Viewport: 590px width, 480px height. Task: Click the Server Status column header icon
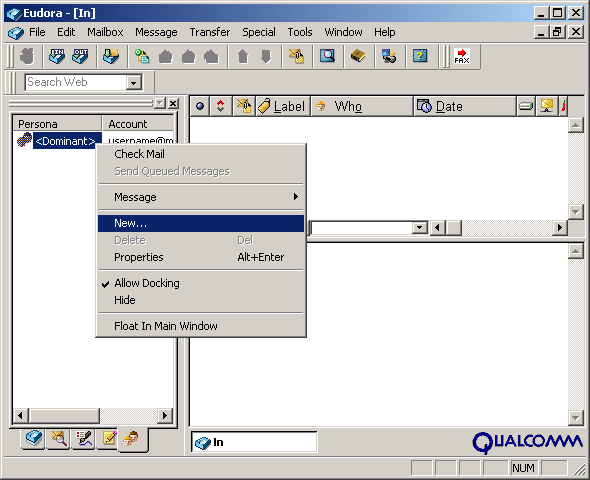[x=547, y=106]
